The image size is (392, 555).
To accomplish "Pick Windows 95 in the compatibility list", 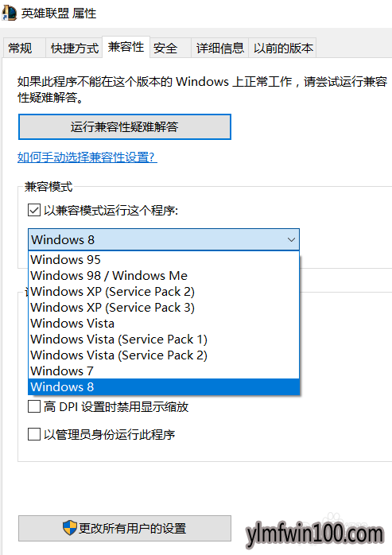I will (164, 259).
